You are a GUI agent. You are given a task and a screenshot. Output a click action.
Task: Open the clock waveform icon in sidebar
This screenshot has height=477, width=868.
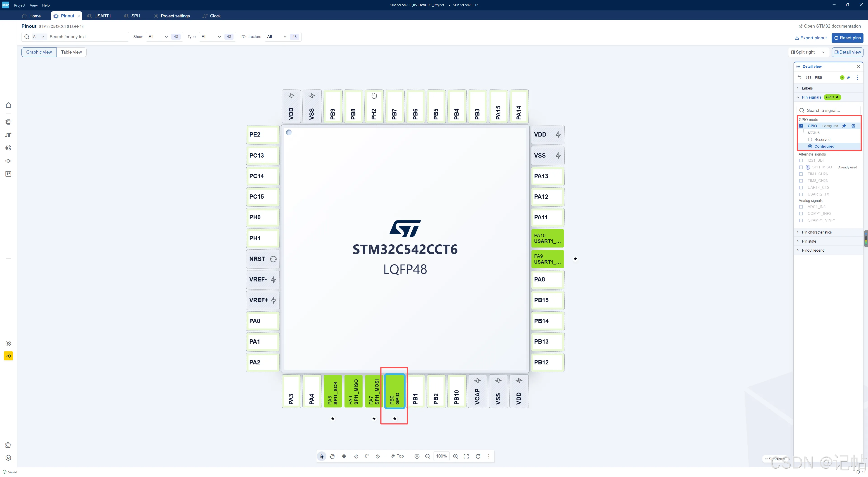(x=8, y=135)
